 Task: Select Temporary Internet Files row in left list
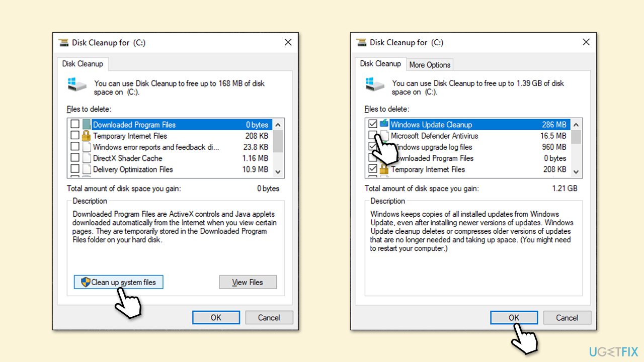coord(171,136)
